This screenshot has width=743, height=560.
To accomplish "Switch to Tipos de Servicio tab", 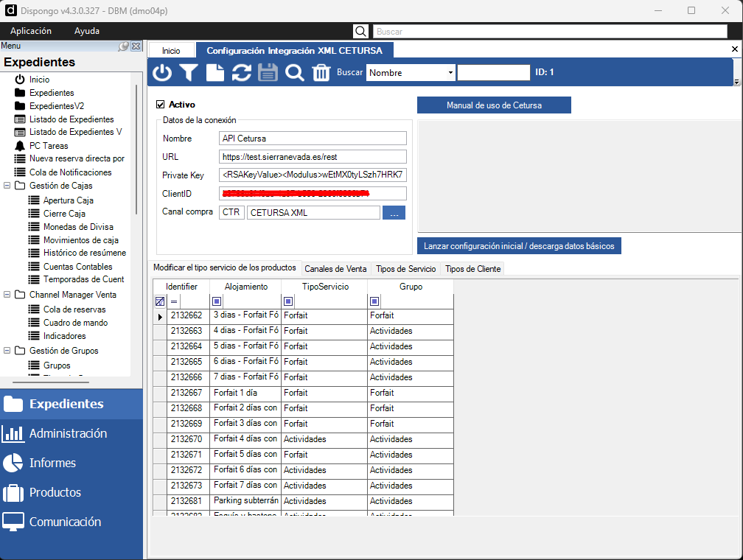I will click(405, 269).
